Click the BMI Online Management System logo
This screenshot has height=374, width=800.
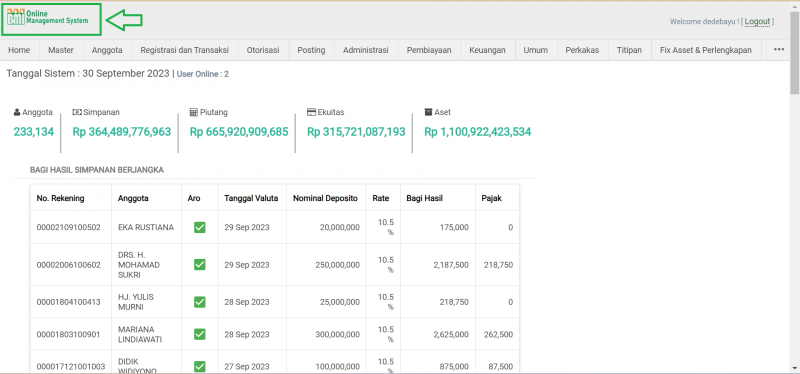tap(47, 17)
